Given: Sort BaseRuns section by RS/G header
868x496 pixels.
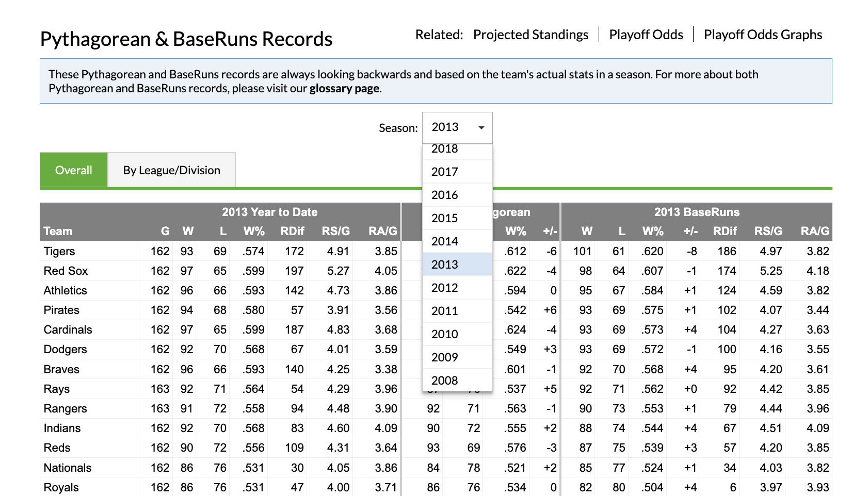Looking at the screenshot, I should point(768,232).
